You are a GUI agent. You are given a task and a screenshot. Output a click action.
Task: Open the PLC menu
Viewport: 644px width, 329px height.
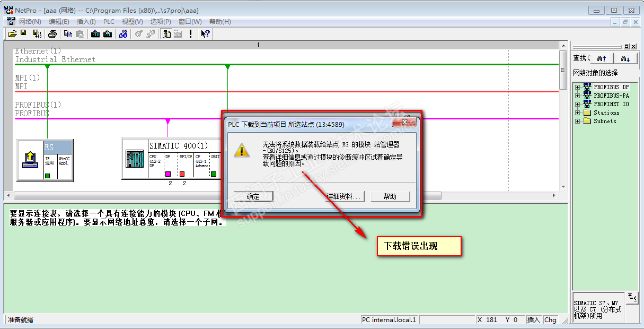pyautogui.click(x=109, y=22)
